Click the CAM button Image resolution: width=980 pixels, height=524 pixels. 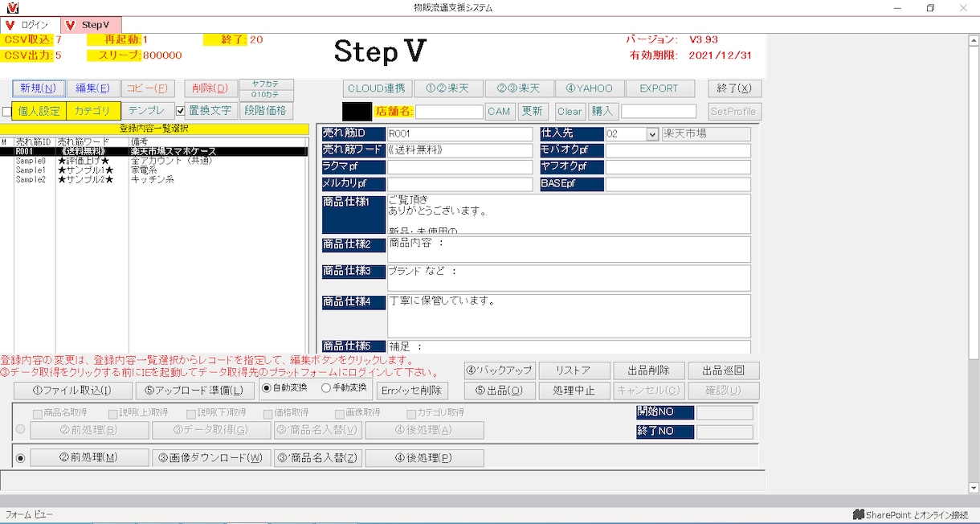[499, 112]
